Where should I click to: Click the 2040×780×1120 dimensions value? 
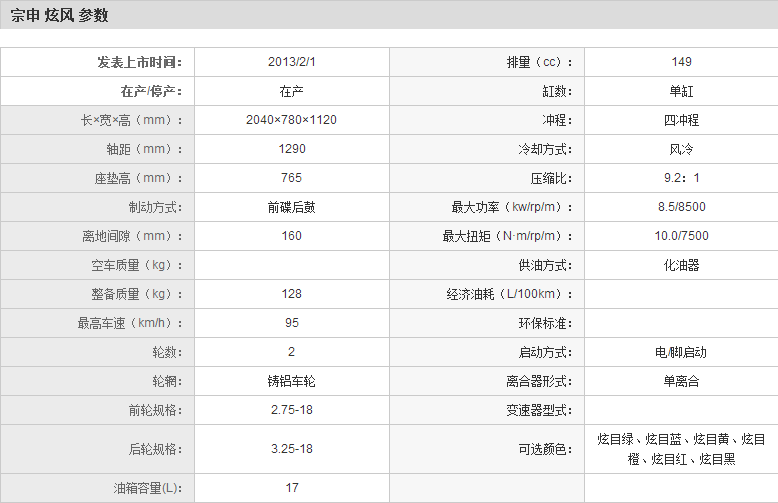(292, 120)
